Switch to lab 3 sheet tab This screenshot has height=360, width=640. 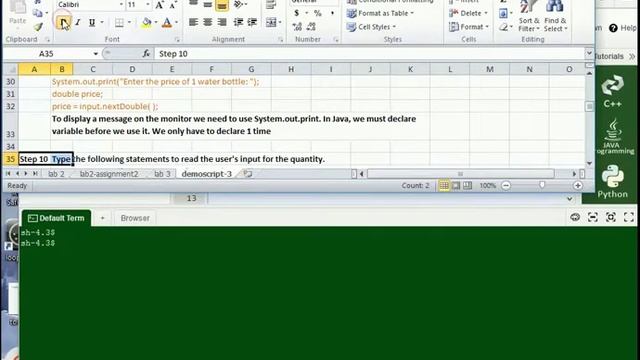point(162,174)
